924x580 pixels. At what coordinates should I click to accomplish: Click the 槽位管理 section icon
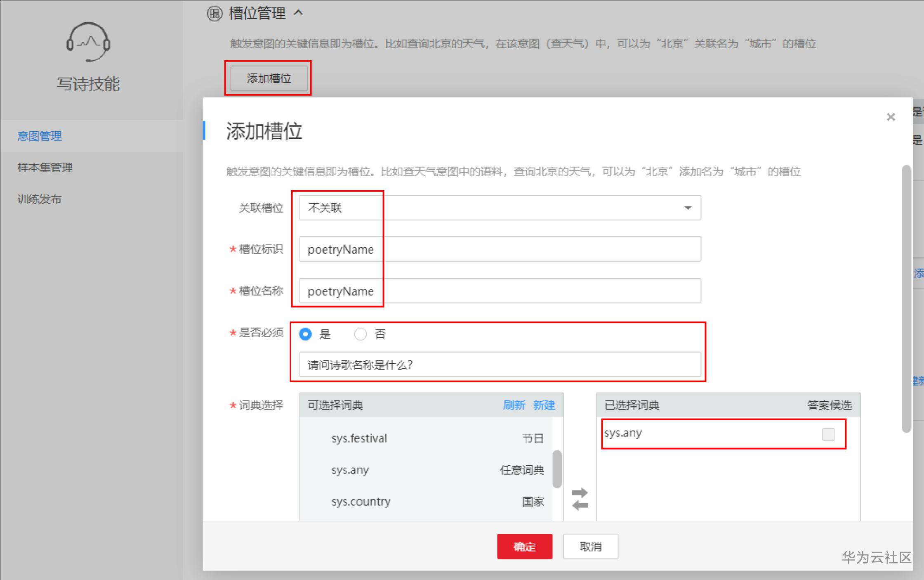[x=214, y=14]
